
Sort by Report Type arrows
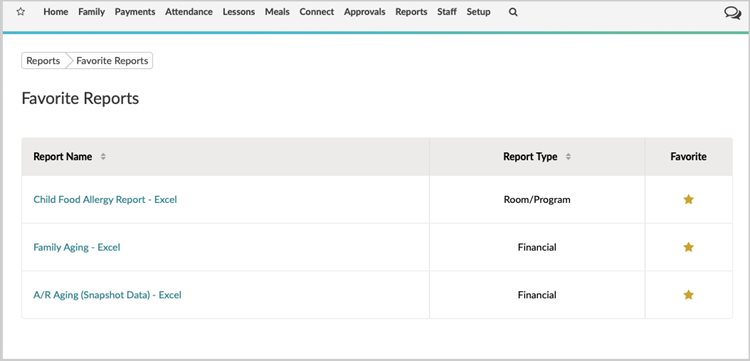[x=568, y=157]
